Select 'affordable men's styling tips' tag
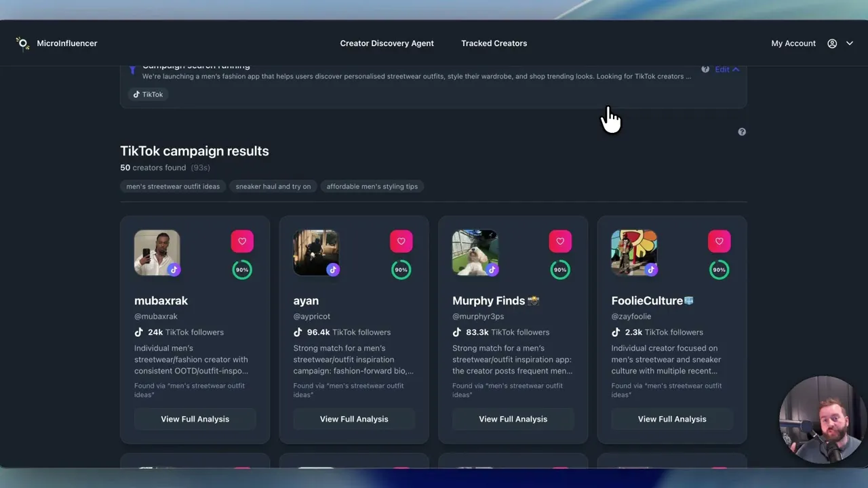 pos(372,186)
